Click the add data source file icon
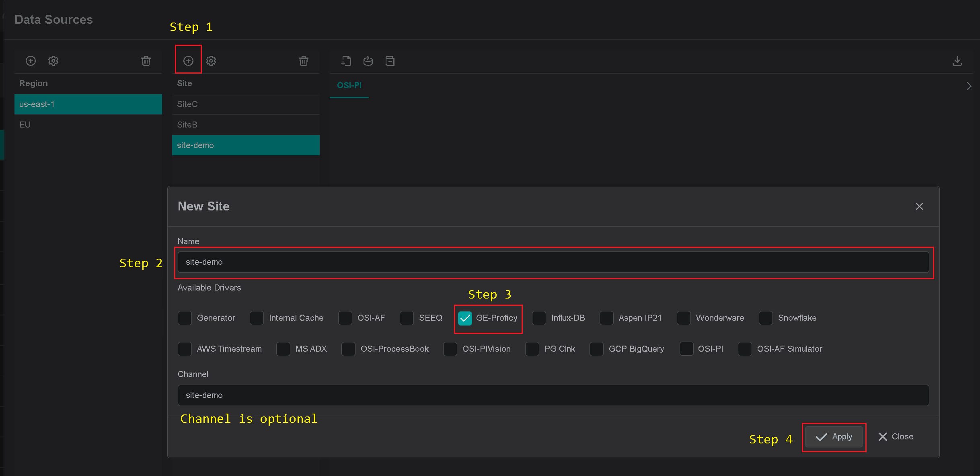 tap(346, 61)
